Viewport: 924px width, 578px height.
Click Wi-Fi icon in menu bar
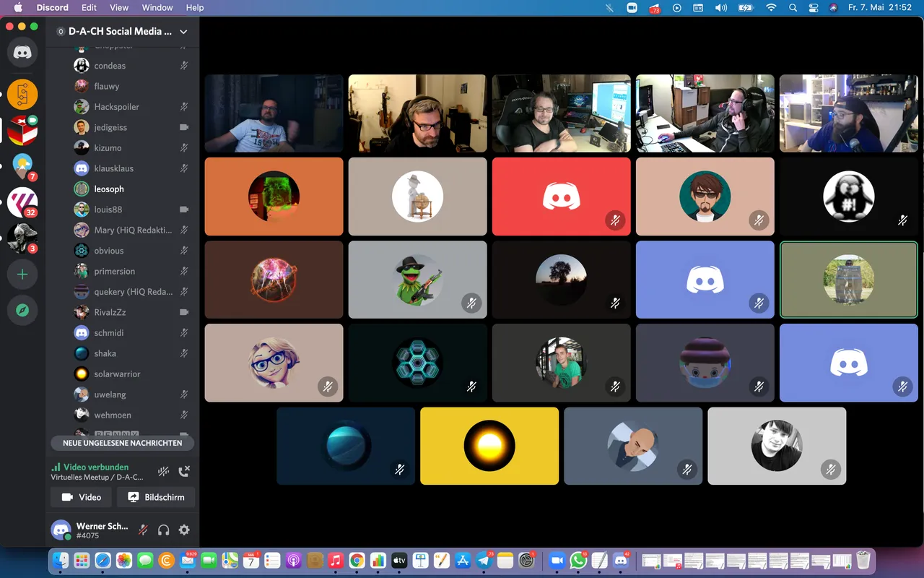pyautogui.click(x=771, y=7)
